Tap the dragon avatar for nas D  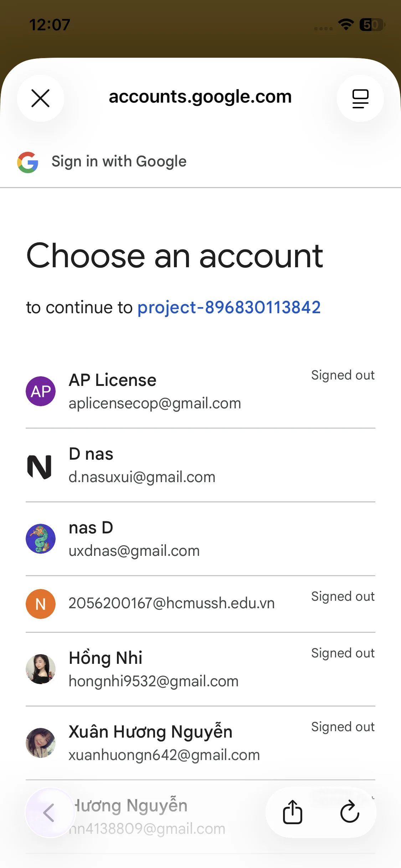pyautogui.click(x=41, y=538)
